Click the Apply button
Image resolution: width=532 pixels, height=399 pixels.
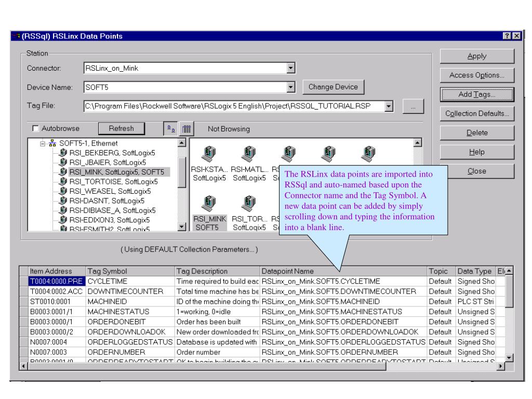(x=477, y=56)
